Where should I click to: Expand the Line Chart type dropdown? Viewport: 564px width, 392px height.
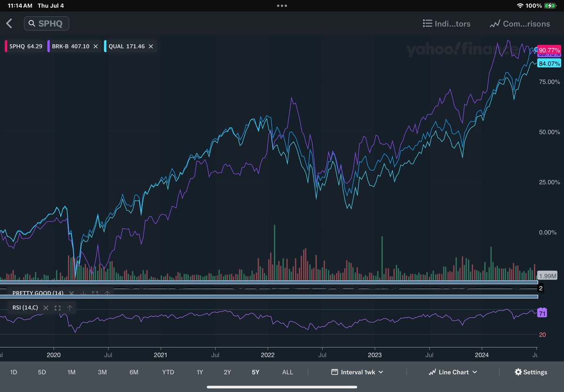pyautogui.click(x=453, y=372)
